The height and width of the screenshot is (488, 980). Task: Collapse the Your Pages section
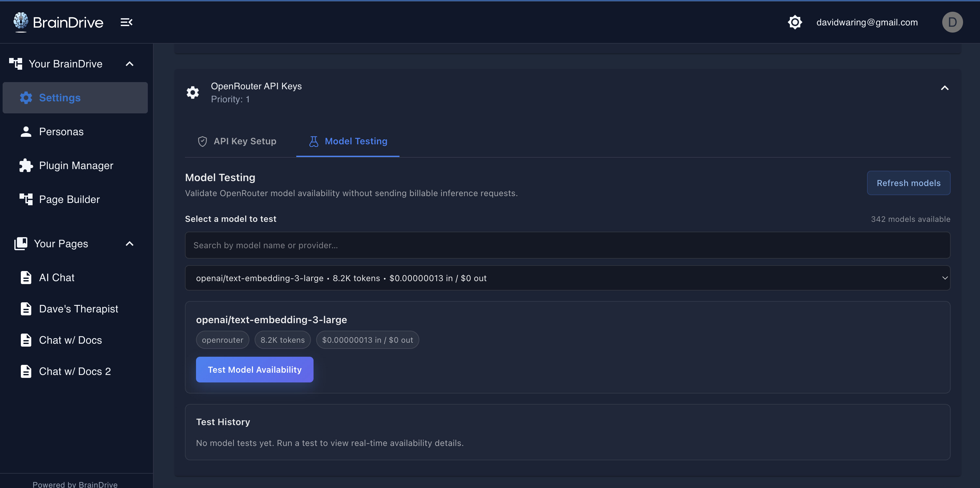(x=129, y=244)
